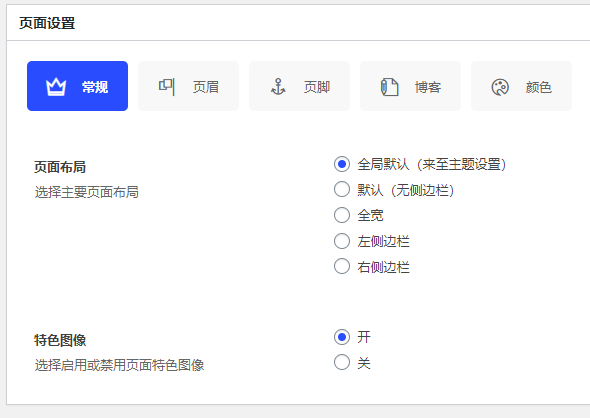Select the 全宽 layout radio button

pyautogui.click(x=342, y=215)
